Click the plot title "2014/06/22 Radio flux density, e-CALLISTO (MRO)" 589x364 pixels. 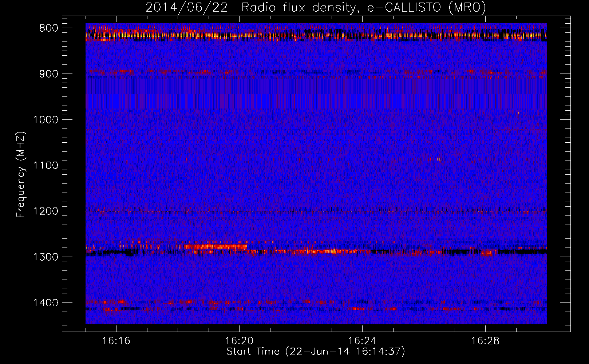coord(316,8)
